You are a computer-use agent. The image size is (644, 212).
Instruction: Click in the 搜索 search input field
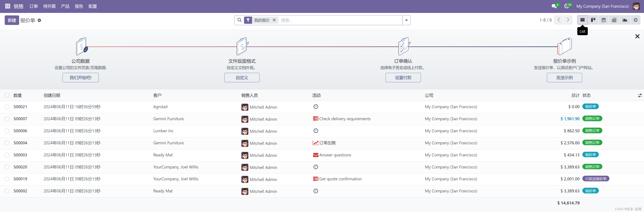[x=340, y=20]
